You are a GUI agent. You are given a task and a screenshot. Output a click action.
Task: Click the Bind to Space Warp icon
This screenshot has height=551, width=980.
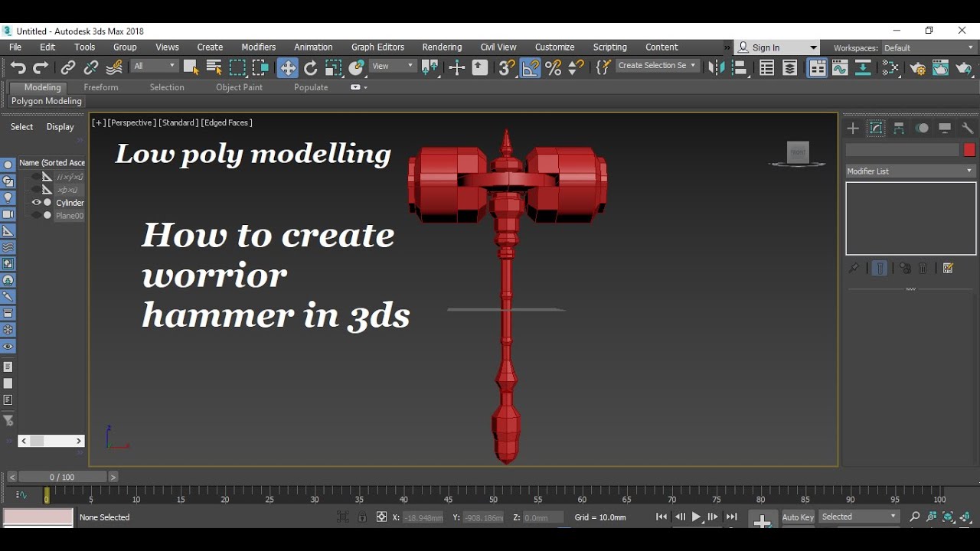[114, 67]
